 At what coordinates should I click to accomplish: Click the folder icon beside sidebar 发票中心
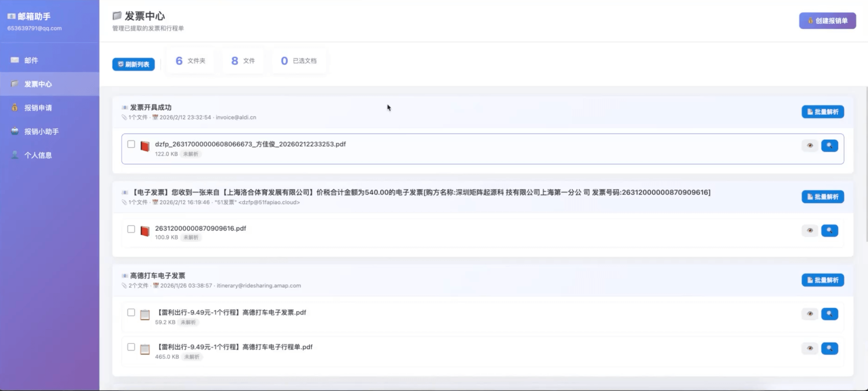coord(15,84)
